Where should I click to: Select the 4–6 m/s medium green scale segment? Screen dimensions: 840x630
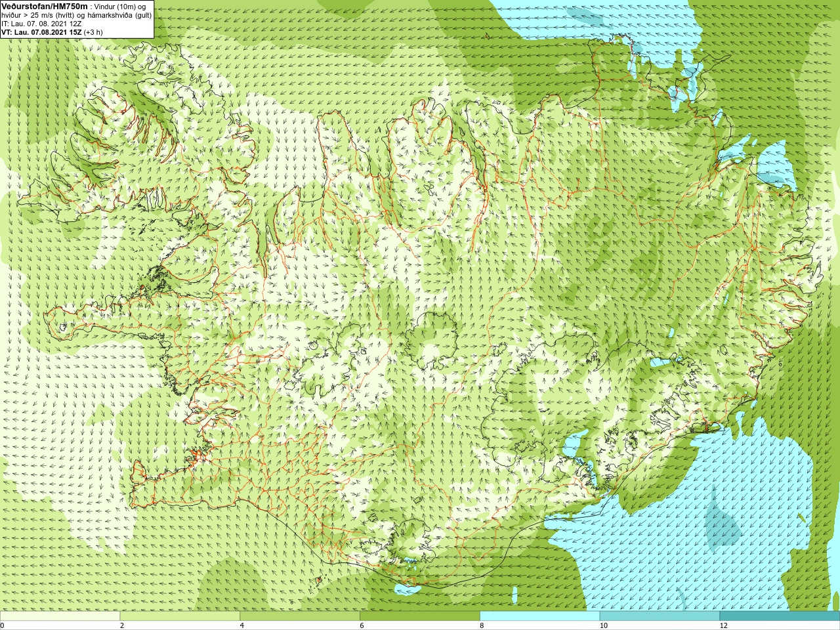(300, 616)
